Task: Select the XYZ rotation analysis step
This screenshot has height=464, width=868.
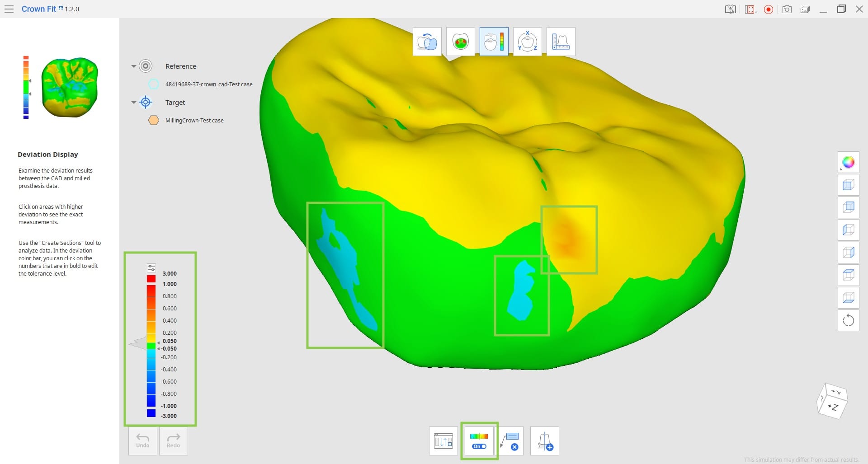Action: click(527, 42)
